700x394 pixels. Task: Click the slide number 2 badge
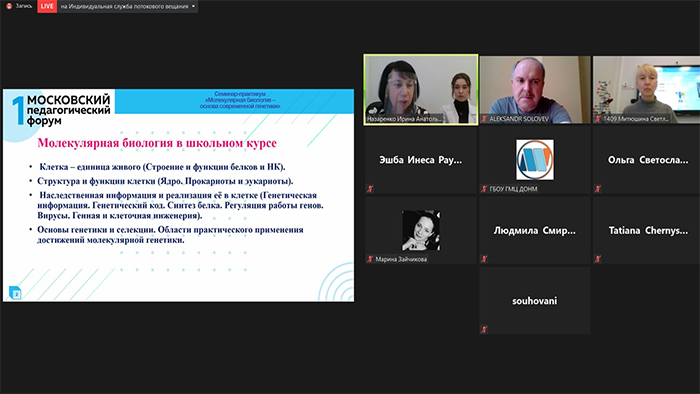point(16,294)
